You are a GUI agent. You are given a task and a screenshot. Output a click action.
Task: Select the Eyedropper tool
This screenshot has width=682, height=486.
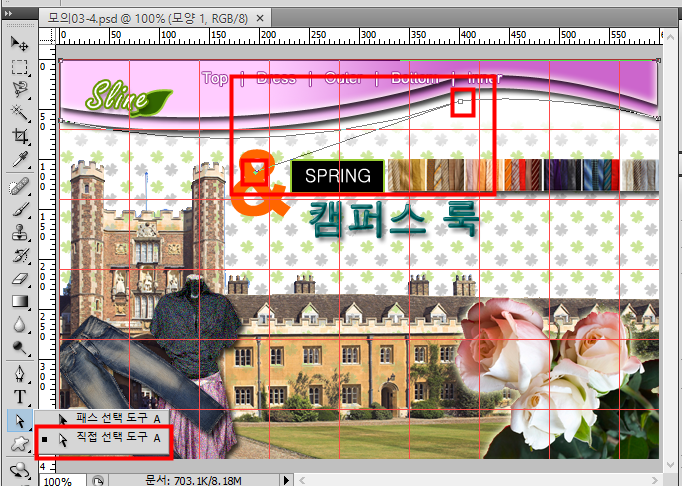click(19, 159)
